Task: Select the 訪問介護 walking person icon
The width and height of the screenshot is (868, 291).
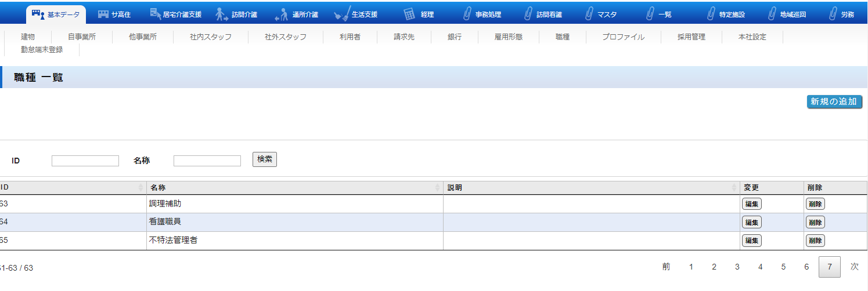Action: tap(221, 14)
